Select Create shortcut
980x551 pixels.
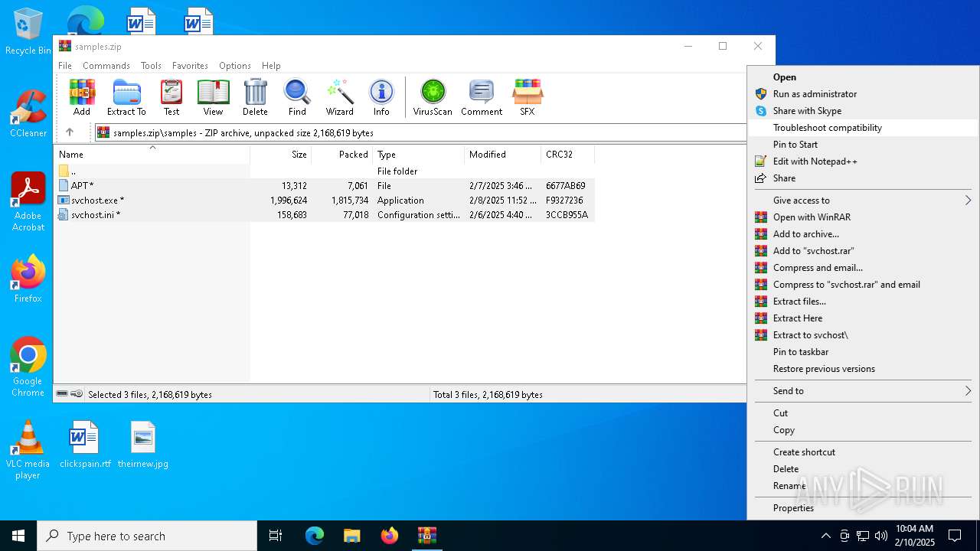tap(863, 452)
